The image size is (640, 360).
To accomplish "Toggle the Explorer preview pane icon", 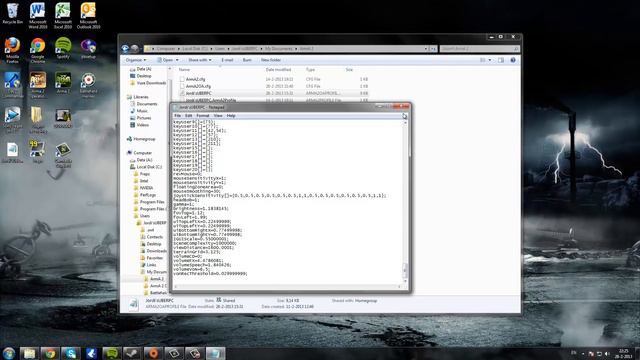I will pos(501,60).
